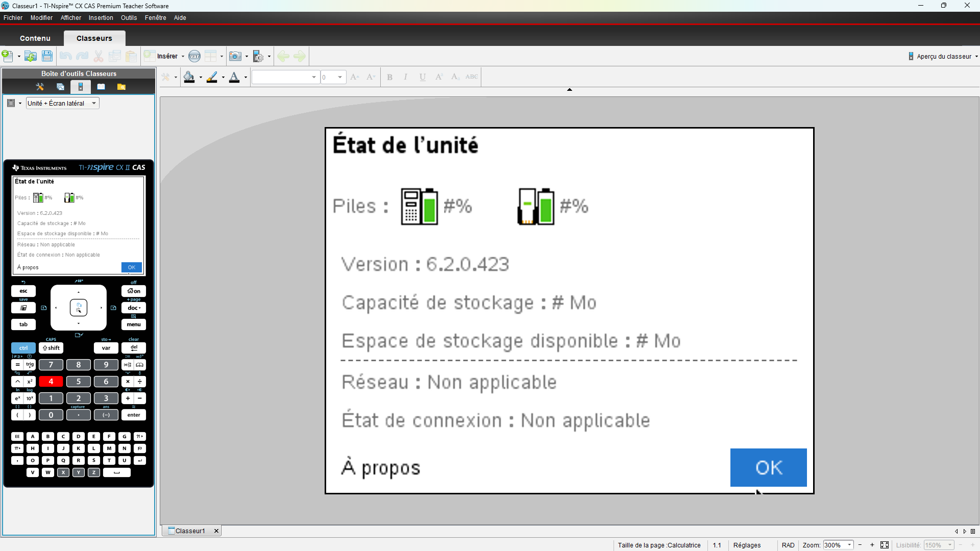Expand the Insérer dropdown arrow

[x=183, y=57]
